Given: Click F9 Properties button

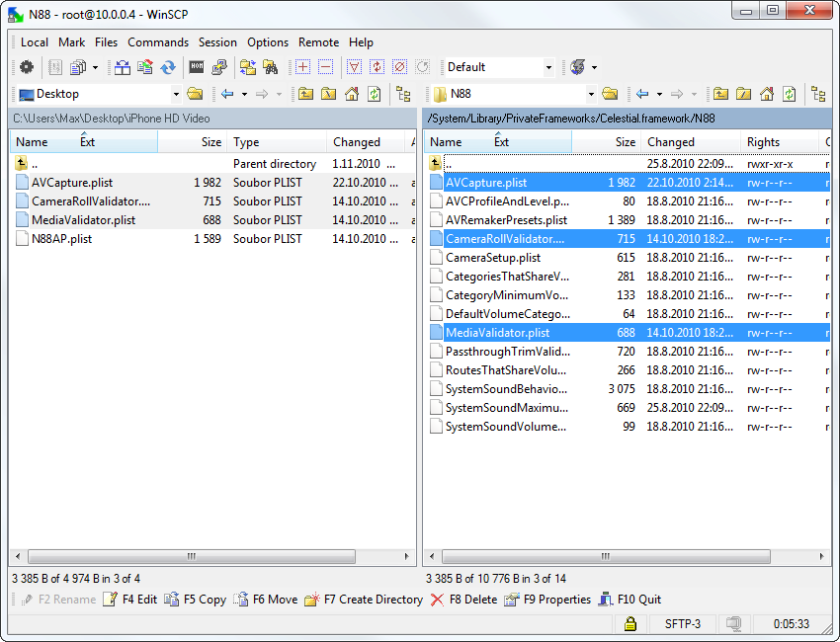Looking at the screenshot, I should pyautogui.click(x=547, y=600).
